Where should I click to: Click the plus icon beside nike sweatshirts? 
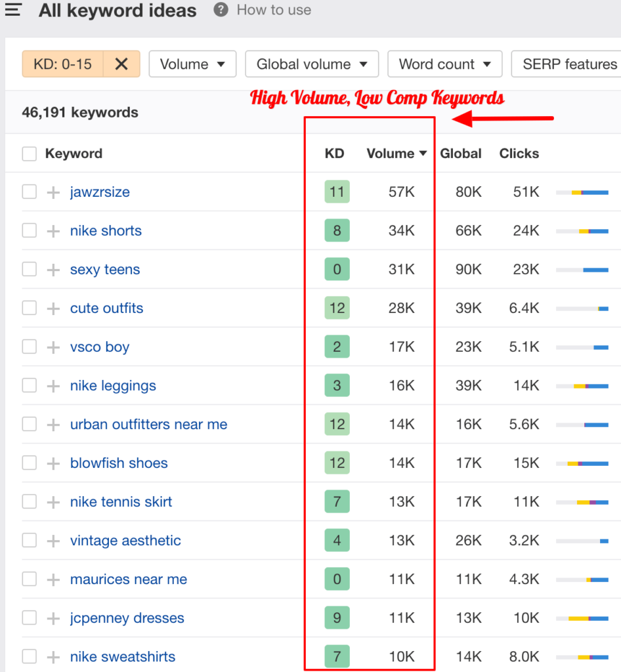53,657
